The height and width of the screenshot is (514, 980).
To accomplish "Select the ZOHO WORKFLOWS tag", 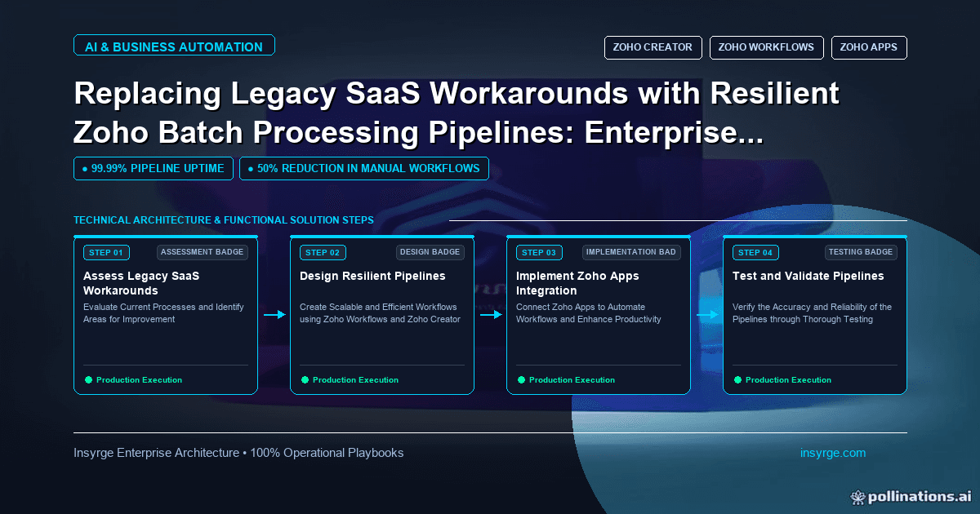I will tap(766, 47).
